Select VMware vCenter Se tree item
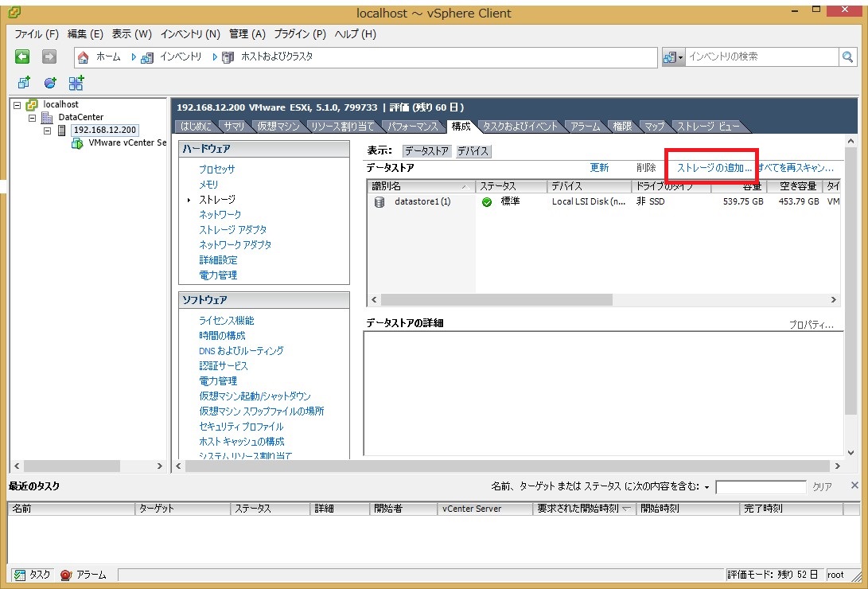This screenshot has width=868, height=589. pyautogui.click(x=127, y=142)
